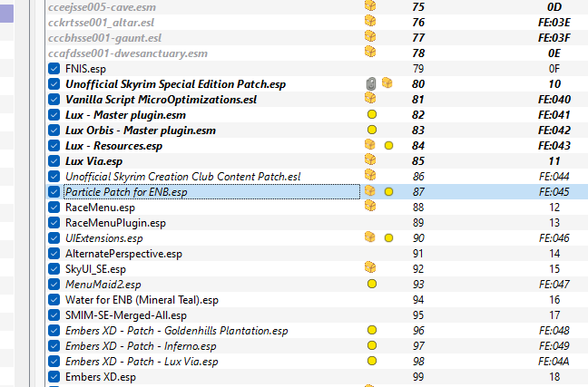Click yellow flag on Embers XD - Patch - Lux Via.esp
Viewport: 588px width, 387px height.
[x=372, y=361]
